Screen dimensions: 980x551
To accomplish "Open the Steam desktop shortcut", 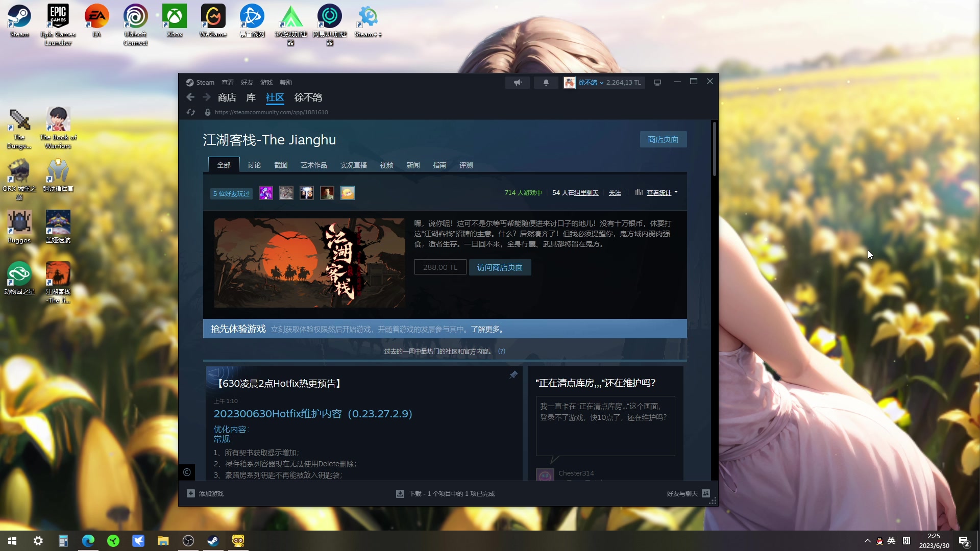I will click(x=19, y=21).
